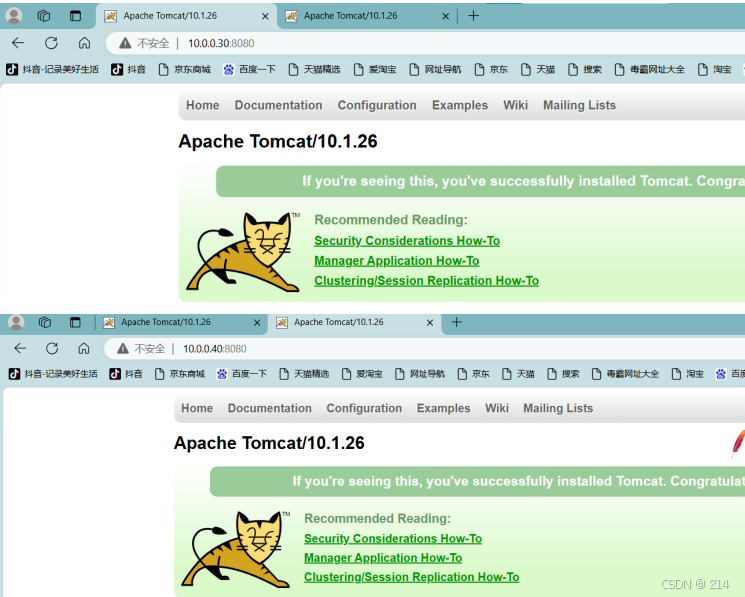Close the first tab in the bottom browser

tap(257, 322)
